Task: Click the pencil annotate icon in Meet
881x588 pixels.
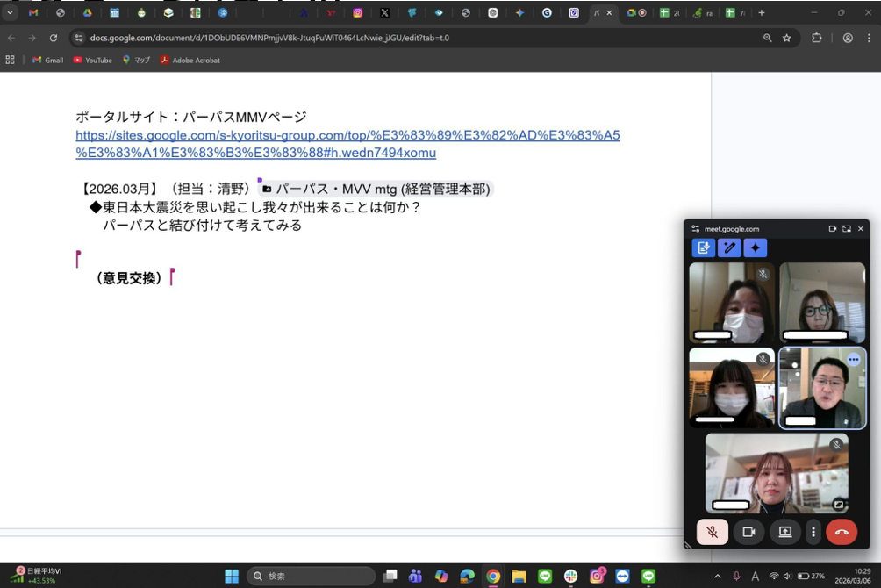Action: pos(729,248)
